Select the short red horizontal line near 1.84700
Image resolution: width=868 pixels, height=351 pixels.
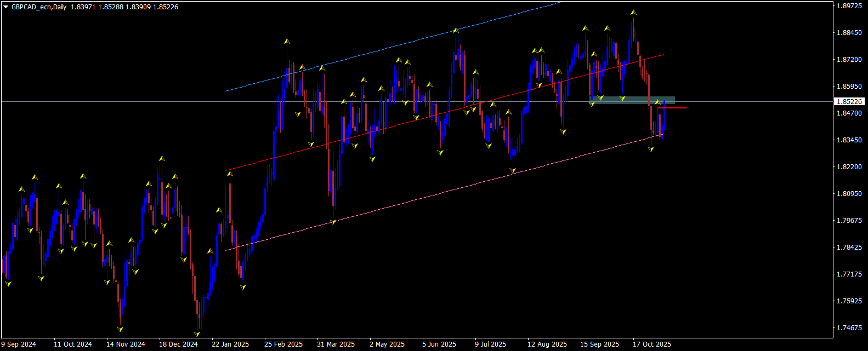click(672, 108)
